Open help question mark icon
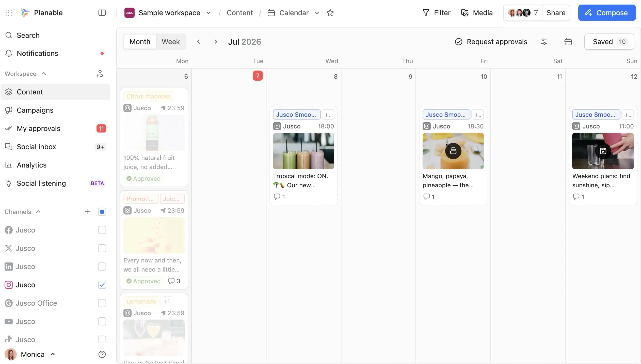Screen dimensions: 641x364 (102, 354)
